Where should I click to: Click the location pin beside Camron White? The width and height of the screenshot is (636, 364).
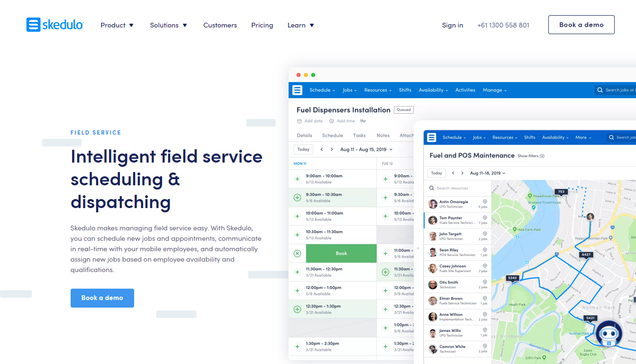[485, 347]
